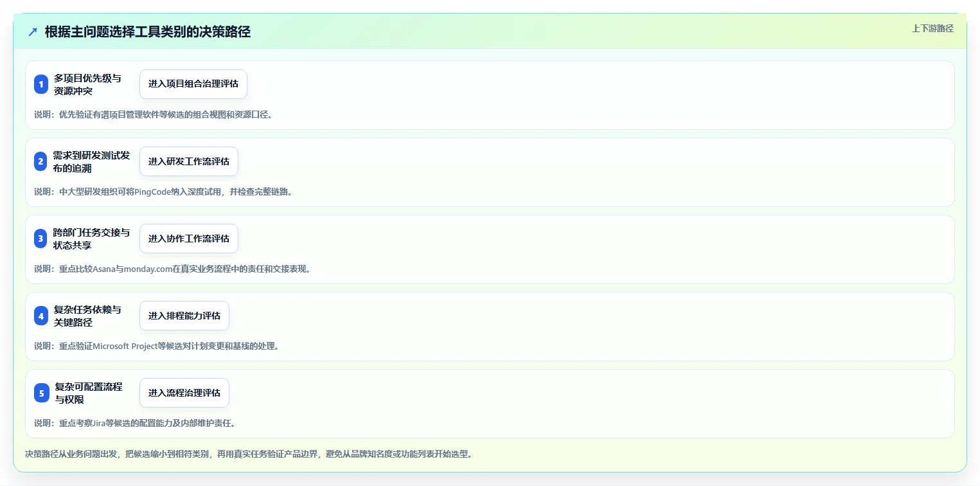Viewport: 980px width, 486px height.
Task: Select the text 需求到研发测试发布的追溯
Action: pyautogui.click(x=91, y=161)
